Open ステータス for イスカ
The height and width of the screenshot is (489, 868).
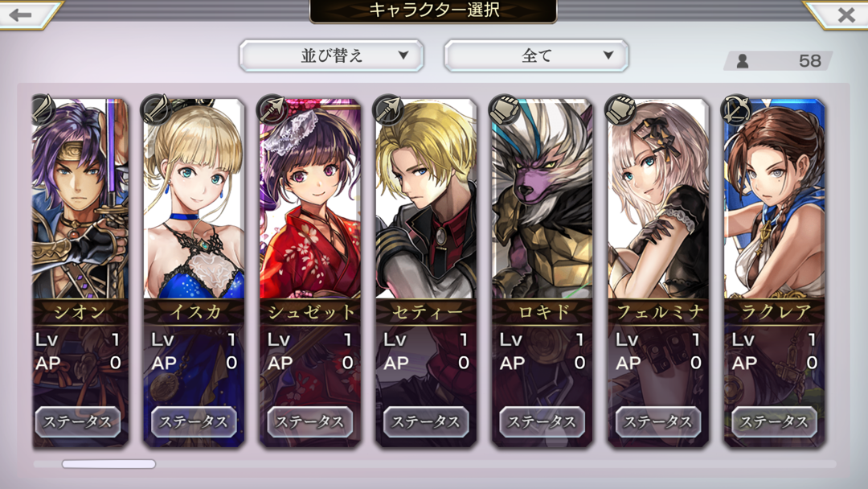[194, 422]
